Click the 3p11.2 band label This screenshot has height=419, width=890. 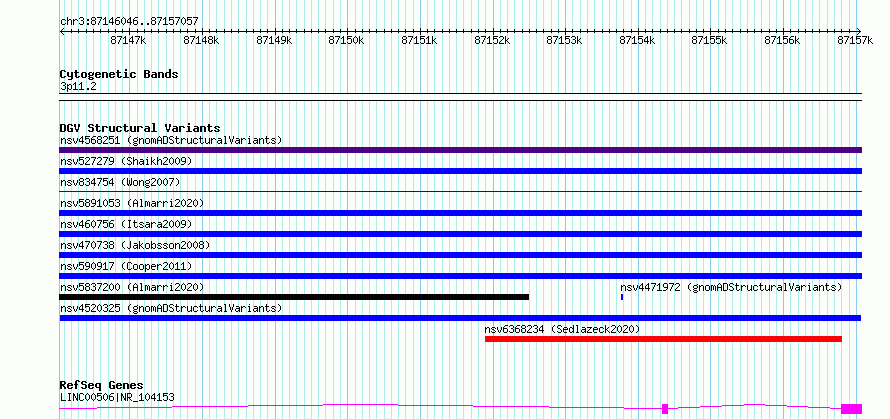(x=78, y=86)
